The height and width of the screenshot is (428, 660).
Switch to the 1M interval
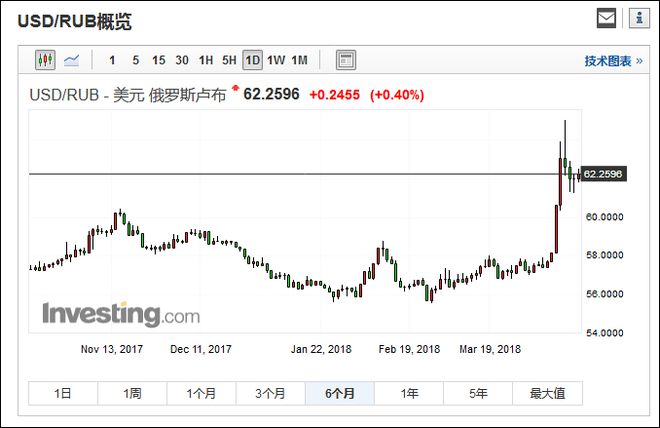pyautogui.click(x=300, y=60)
